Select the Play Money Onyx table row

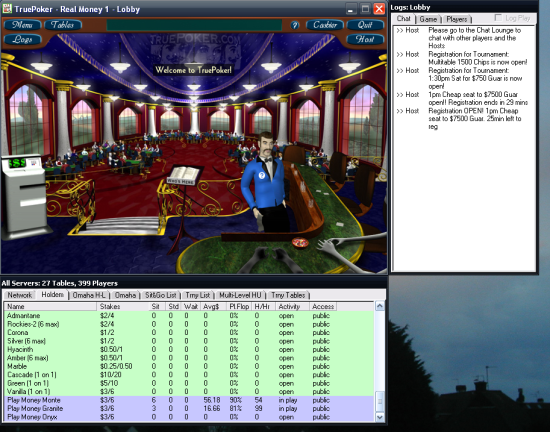point(189,417)
